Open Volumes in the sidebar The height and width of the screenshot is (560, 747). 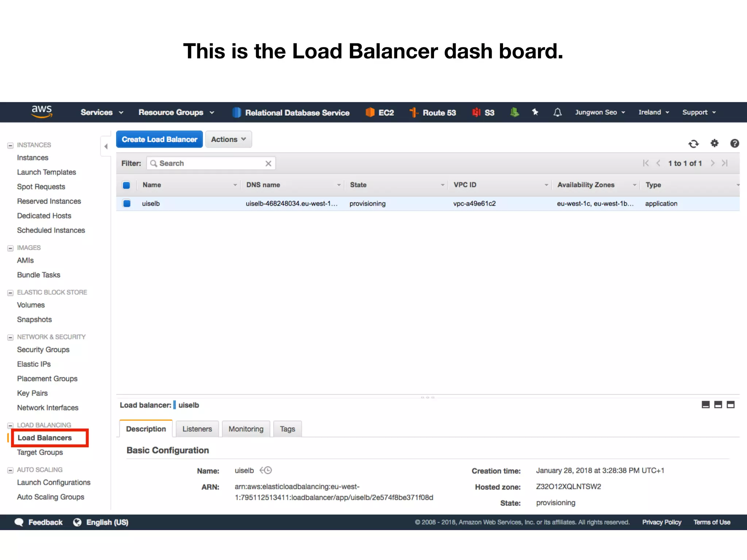(x=31, y=305)
